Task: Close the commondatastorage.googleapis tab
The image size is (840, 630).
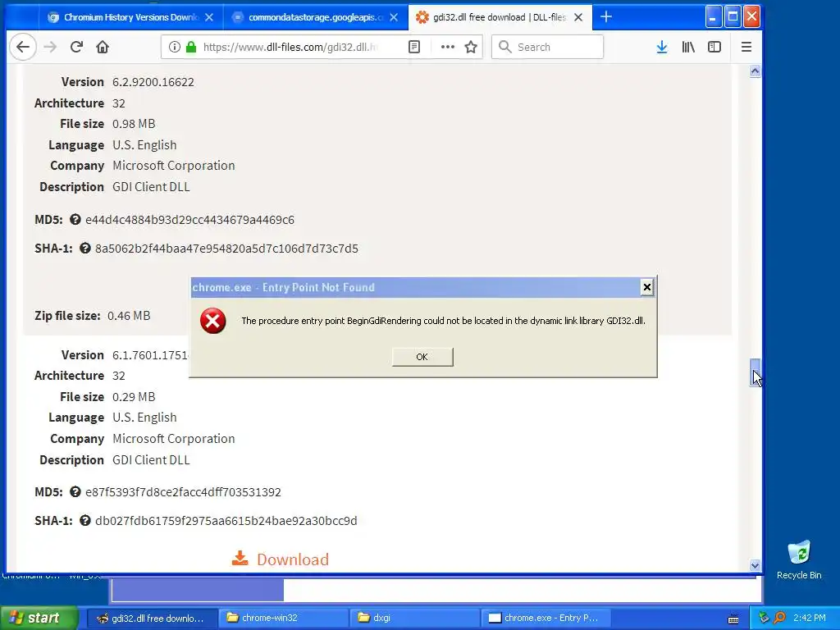Action: coord(394,18)
